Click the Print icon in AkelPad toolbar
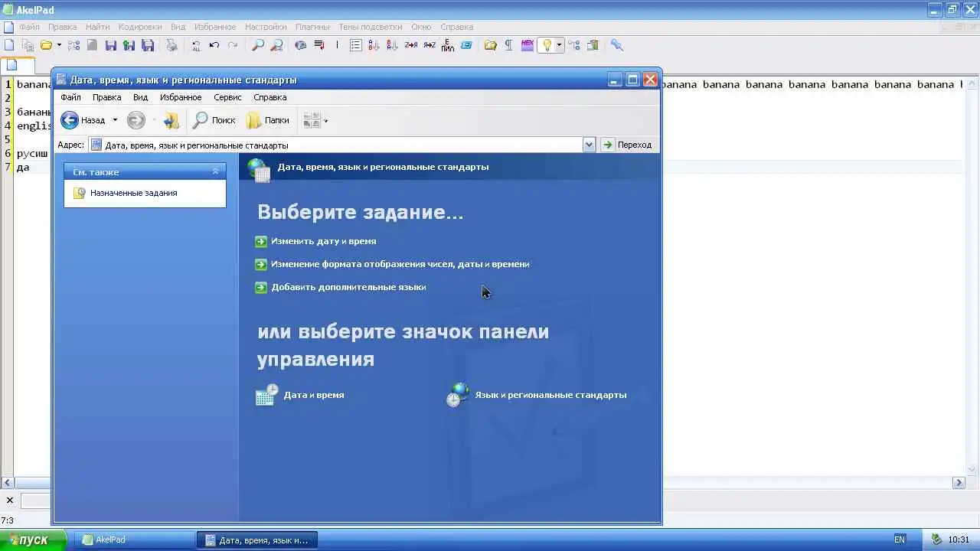The width and height of the screenshot is (980, 551). (172, 45)
